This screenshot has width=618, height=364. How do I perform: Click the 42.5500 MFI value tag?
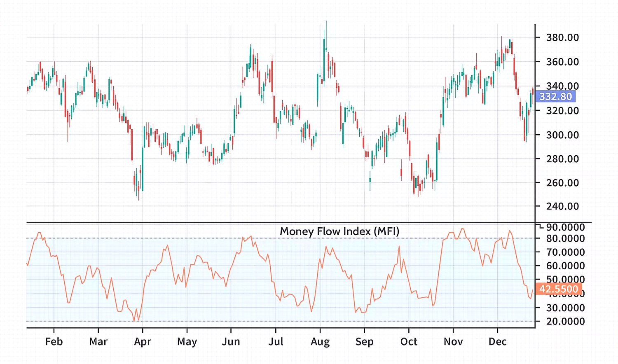(558, 289)
